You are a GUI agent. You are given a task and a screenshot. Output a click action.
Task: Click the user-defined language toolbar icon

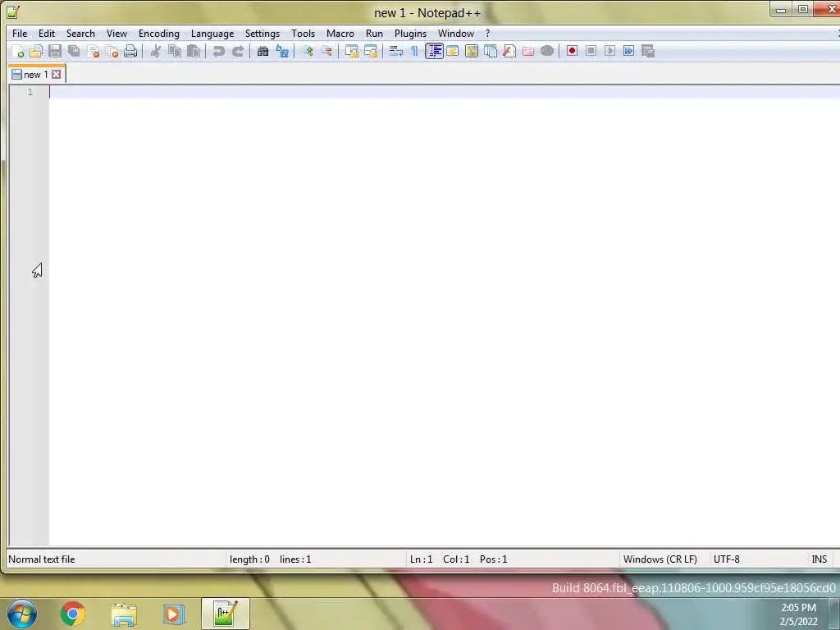tap(453, 52)
